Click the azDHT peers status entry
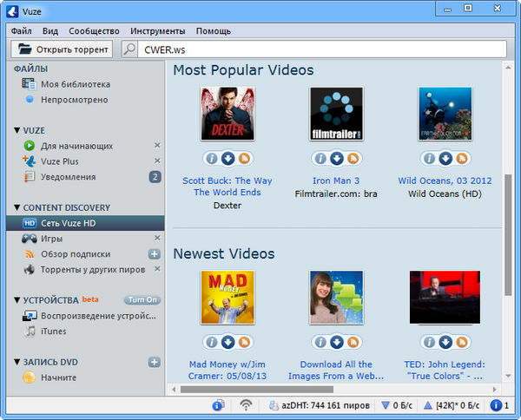Image resolution: width=521 pixels, height=420 pixels. [x=320, y=405]
